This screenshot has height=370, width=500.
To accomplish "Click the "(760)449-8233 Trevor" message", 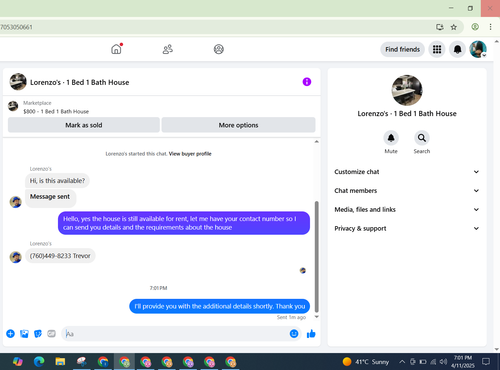I will pos(60,256).
